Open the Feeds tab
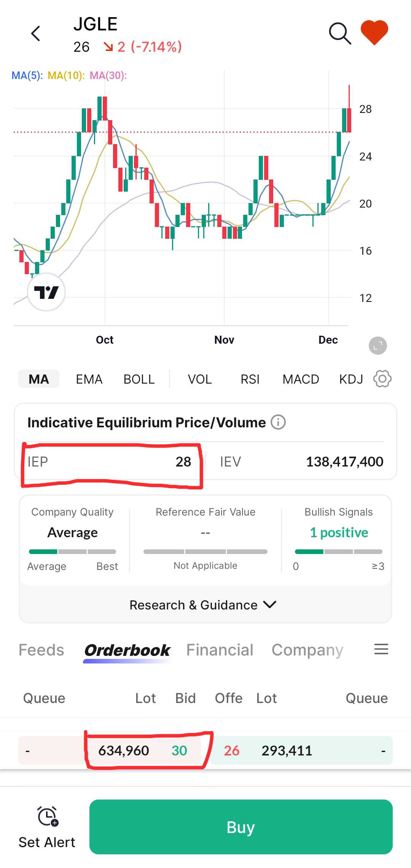The width and height of the screenshot is (411, 868). point(41,650)
